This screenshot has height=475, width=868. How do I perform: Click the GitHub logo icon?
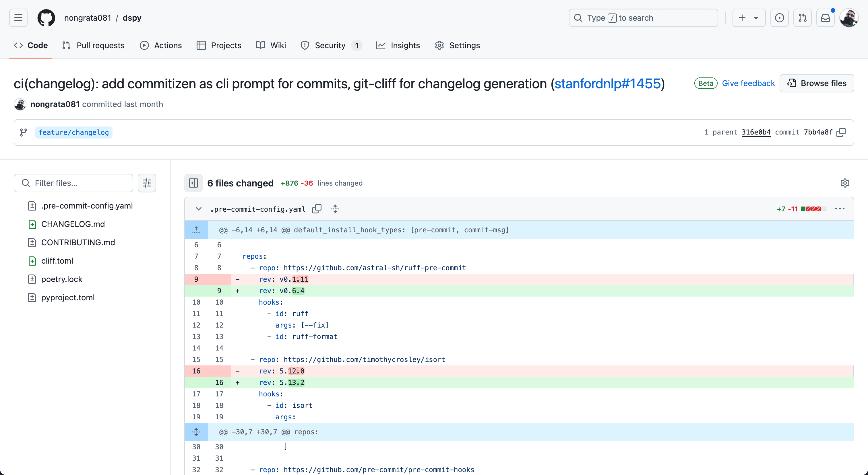click(46, 18)
